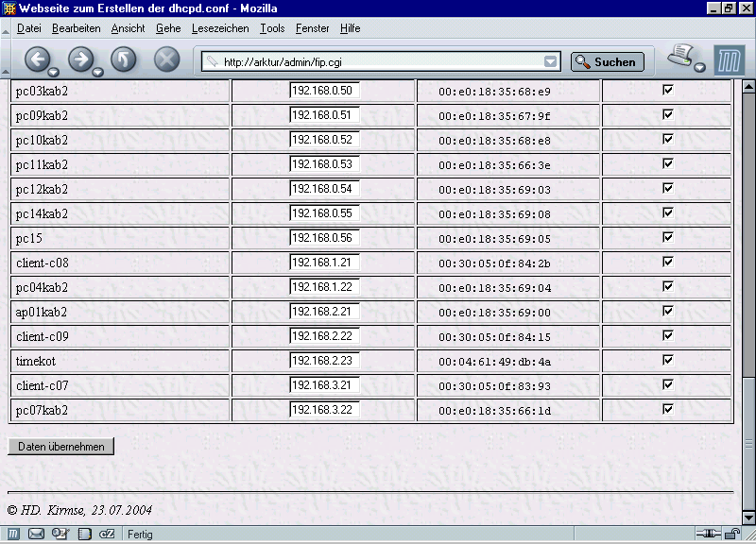Click the Mozilla window title icon
The height and width of the screenshot is (544, 756).
[9, 8]
